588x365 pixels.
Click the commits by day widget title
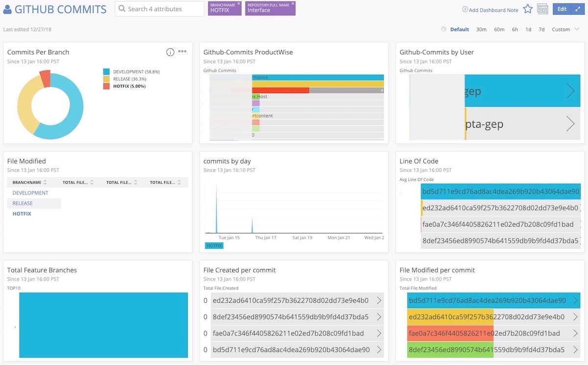(x=227, y=161)
